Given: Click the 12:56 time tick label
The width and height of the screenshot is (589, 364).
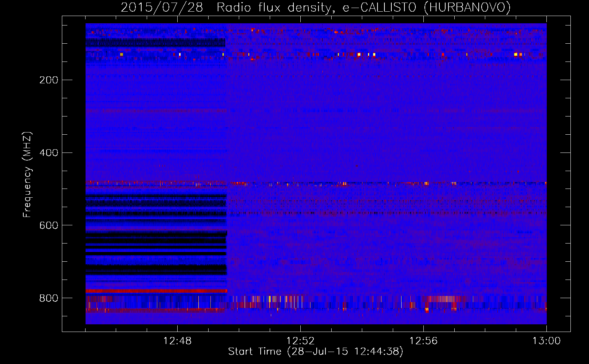Looking at the screenshot, I should coord(423,341).
